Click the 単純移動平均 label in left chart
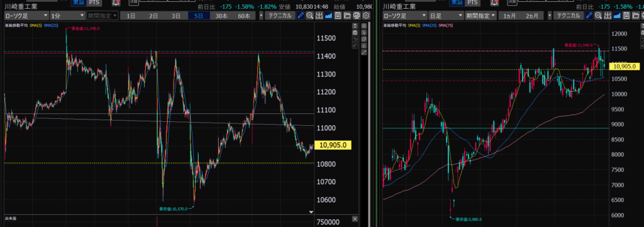 point(16,25)
